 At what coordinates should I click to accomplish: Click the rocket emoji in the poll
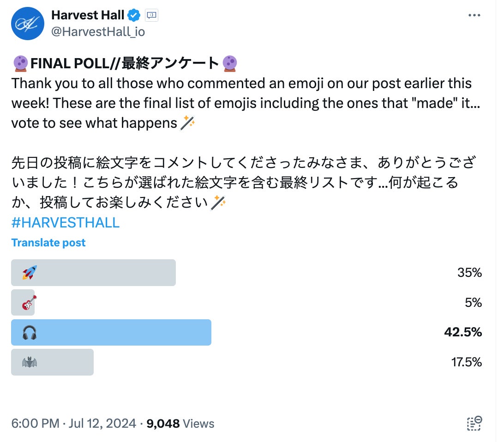click(30, 273)
